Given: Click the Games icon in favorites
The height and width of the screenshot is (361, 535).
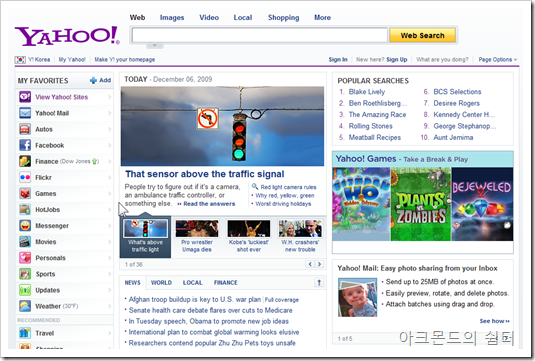Looking at the screenshot, I should [25, 193].
